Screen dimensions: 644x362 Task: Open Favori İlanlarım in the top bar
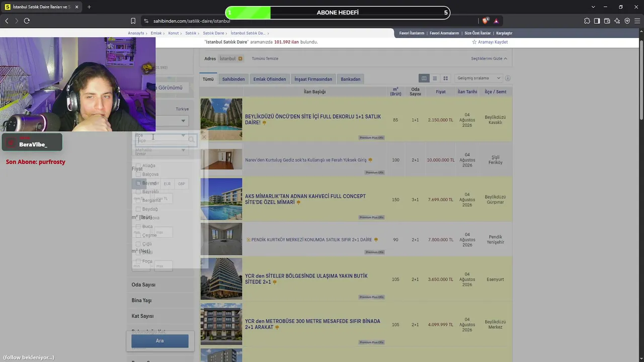point(412,33)
